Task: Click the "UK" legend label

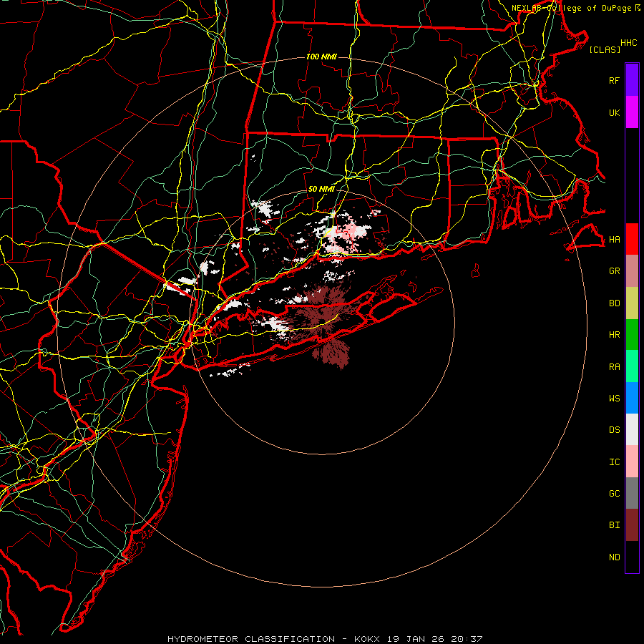Action: pyautogui.click(x=614, y=112)
